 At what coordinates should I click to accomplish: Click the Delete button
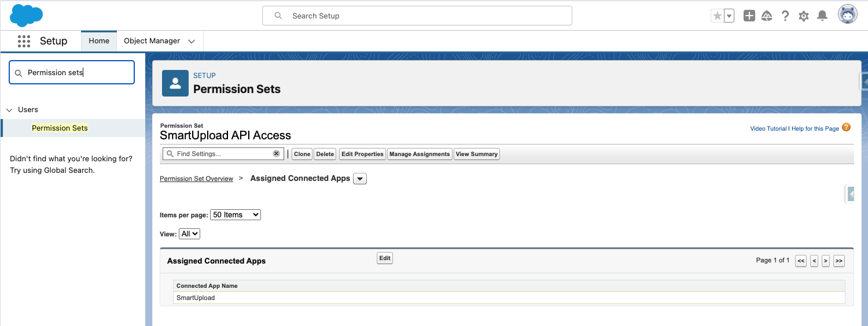pos(325,154)
